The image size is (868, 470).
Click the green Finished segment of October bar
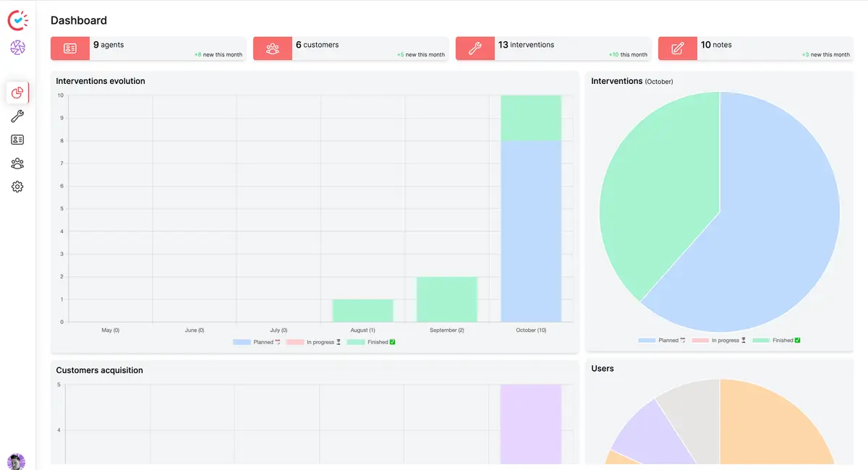[x=531, y=118]
